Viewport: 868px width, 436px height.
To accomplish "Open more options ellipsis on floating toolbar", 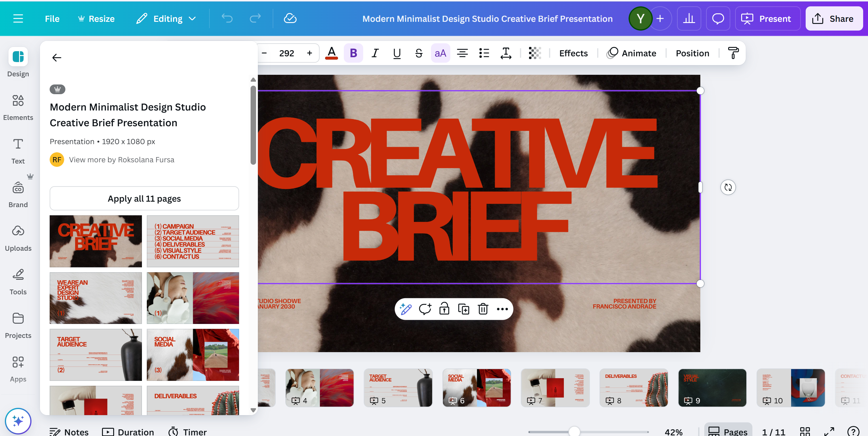I will point(502,309).
